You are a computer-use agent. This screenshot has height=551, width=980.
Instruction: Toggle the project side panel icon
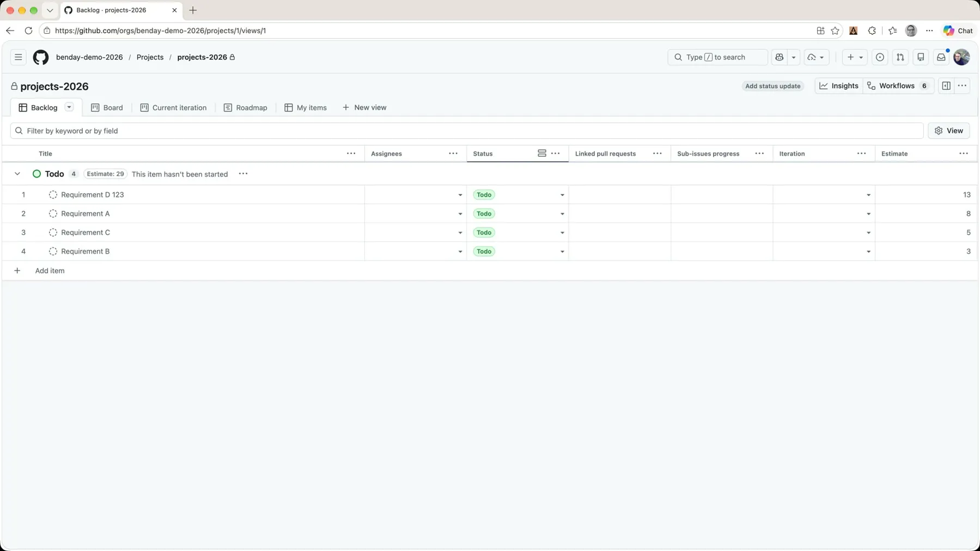coord(946,86)
